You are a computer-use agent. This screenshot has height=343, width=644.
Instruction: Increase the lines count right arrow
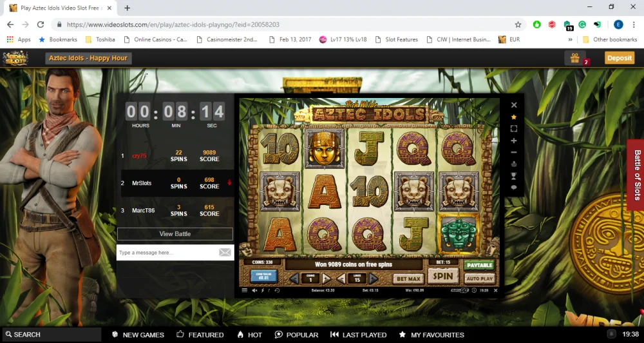tap(373, 279)
